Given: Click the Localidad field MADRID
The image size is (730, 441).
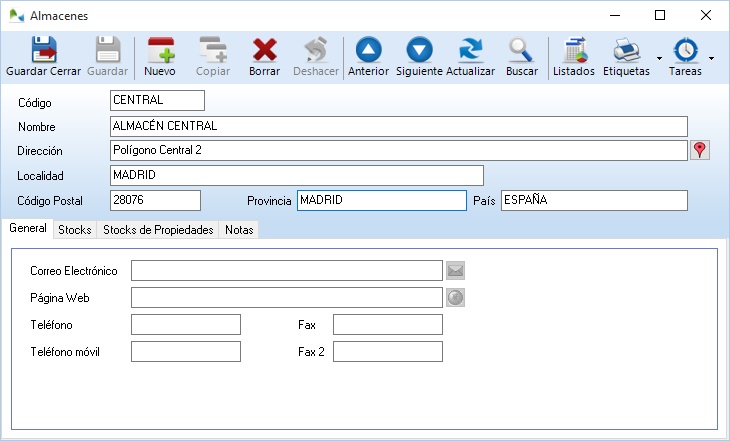Looking at the screenshot, I should [297, 176].
